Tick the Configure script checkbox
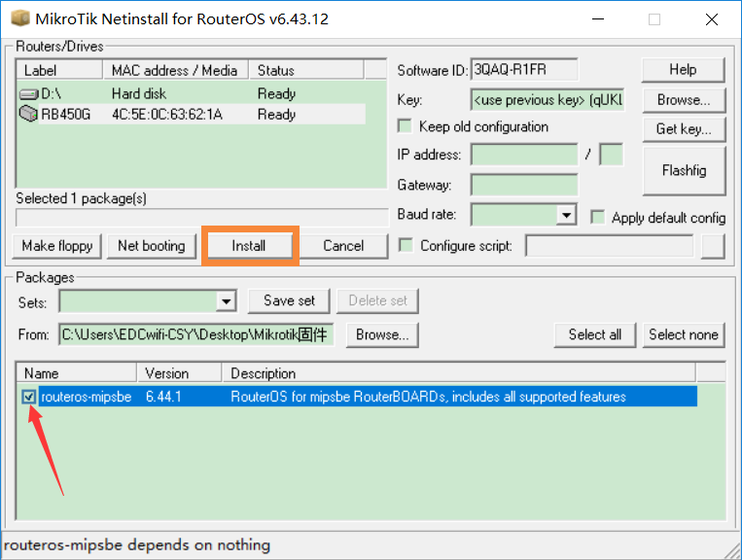 [406, 245]
